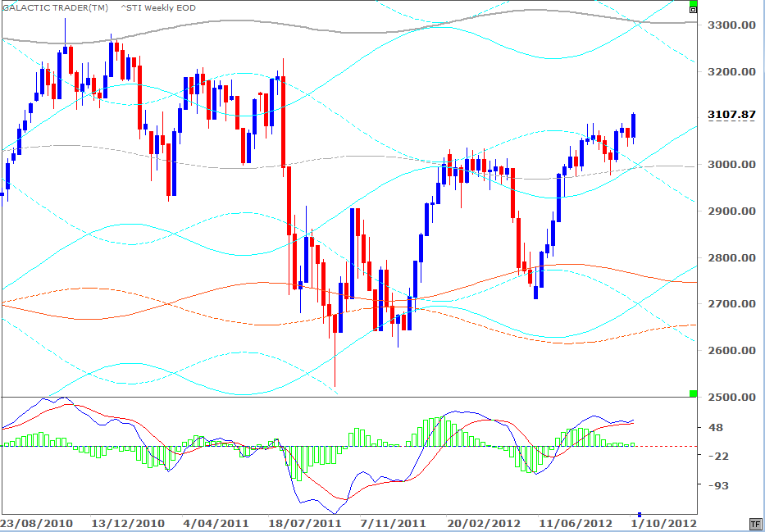Viewport: 765px width, 532px height.
Task: Click the 13/12/2010 date label
Action: tap(129, 523)
